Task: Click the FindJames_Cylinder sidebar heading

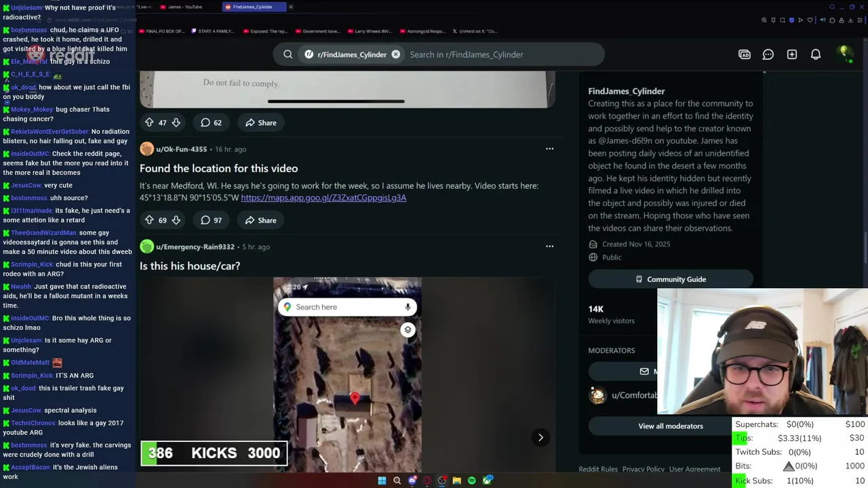Action: point(627,91)
